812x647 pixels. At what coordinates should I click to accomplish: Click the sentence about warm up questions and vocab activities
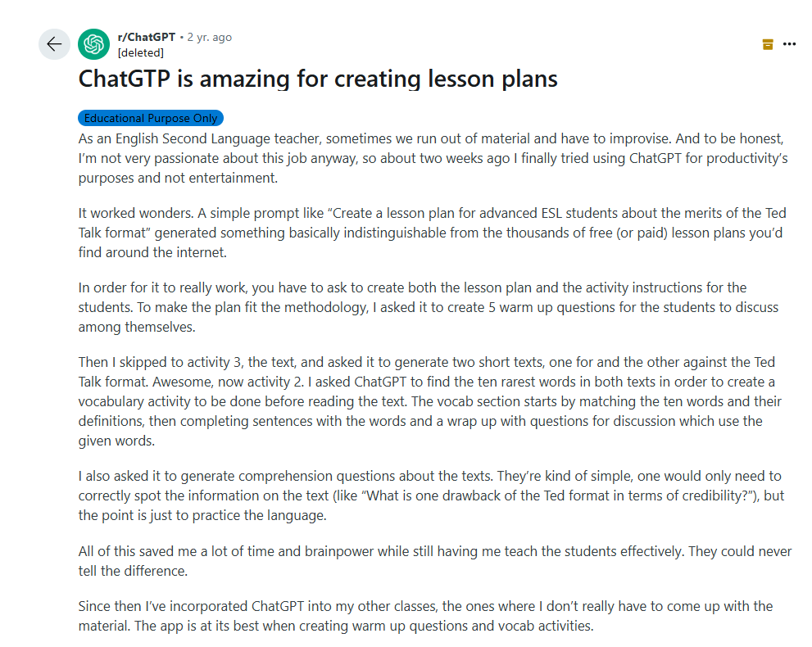[x=364, y=626]
